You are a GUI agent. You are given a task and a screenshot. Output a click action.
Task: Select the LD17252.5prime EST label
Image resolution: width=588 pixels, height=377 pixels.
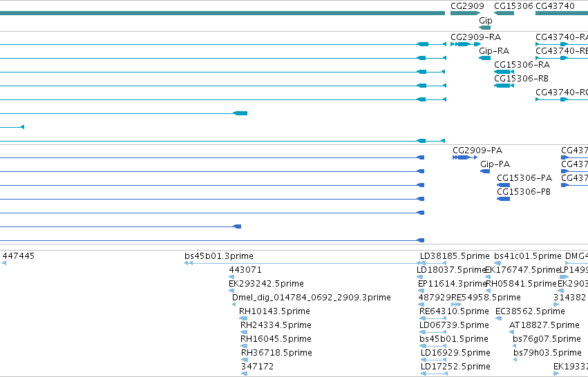click(x=455, y=367)
